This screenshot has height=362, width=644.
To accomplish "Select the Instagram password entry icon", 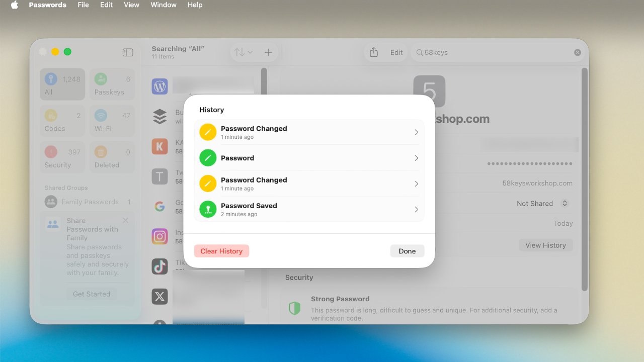I will pyautogui.click(x=159, y=236).
